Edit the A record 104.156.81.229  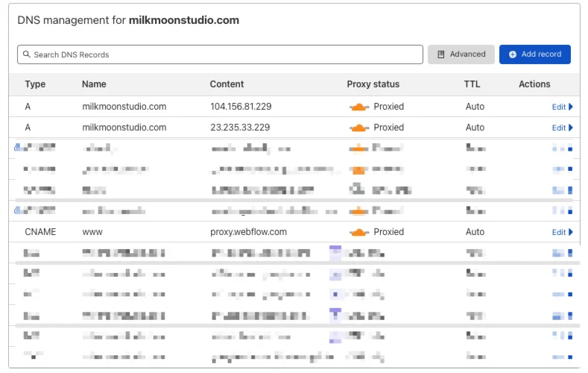point(558,107)
